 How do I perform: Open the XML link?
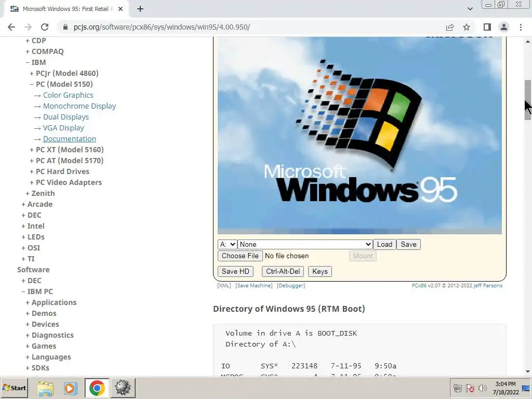click(x=224, y=286)
